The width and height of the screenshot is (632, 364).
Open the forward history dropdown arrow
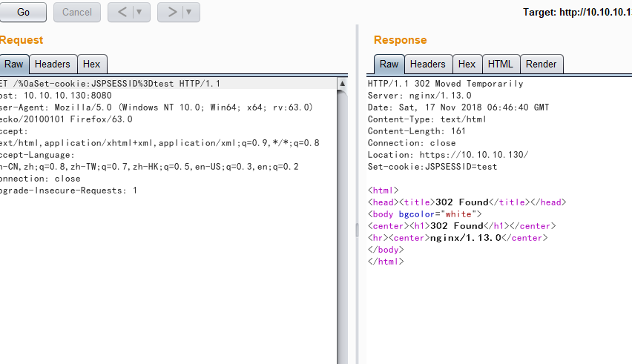pyautogui.click(x=189, y=12)
